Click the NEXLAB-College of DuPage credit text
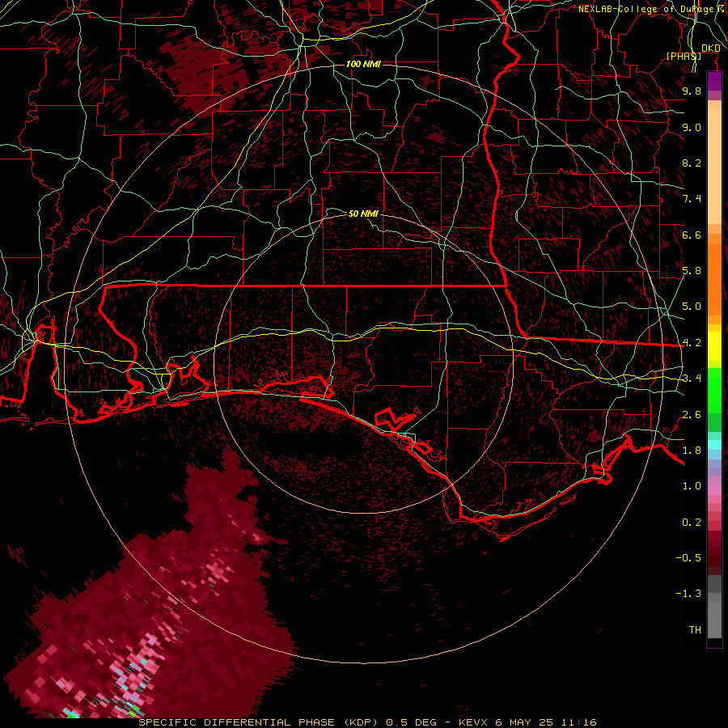 pos(647,9)
